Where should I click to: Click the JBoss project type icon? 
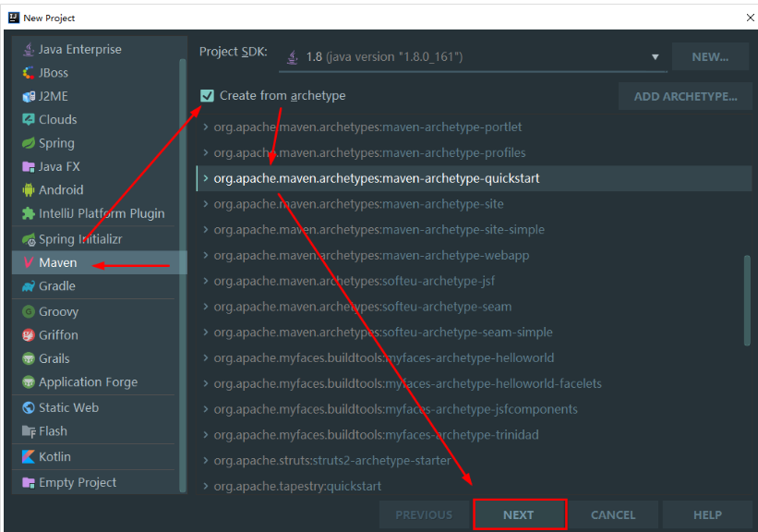pyautogui.click(x=29, y=73)
